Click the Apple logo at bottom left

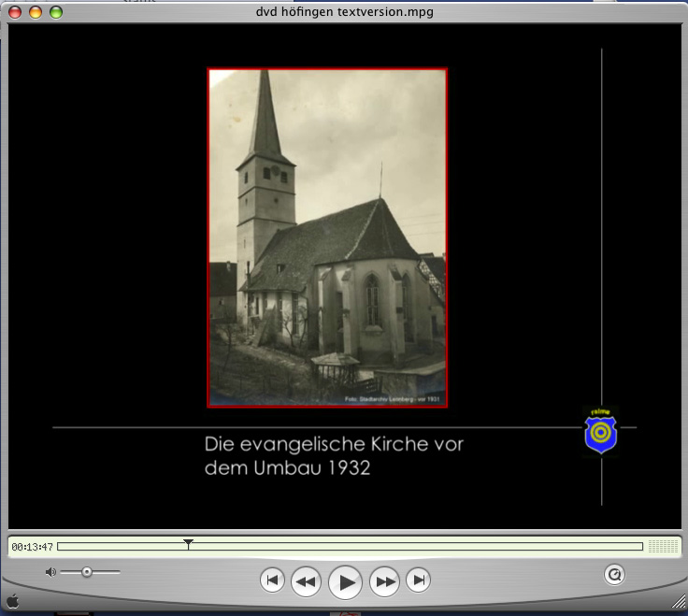pyautogui.click(x=12, y=601)
